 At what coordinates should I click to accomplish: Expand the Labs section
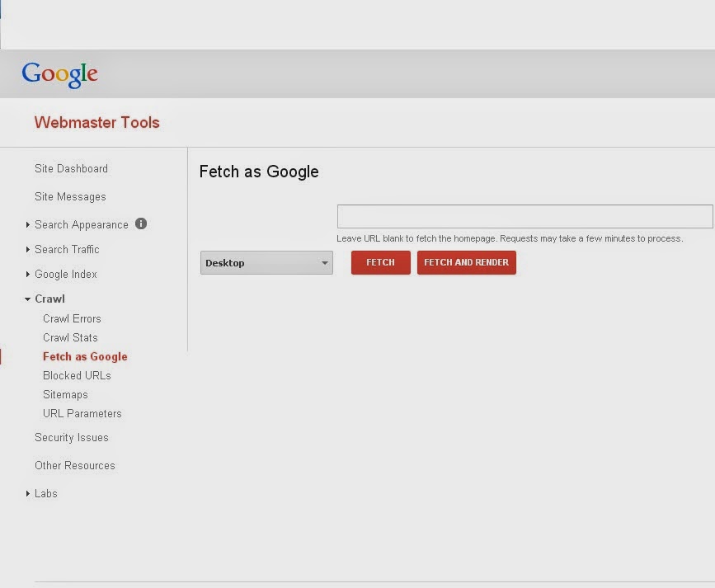[x=28, y=493]
